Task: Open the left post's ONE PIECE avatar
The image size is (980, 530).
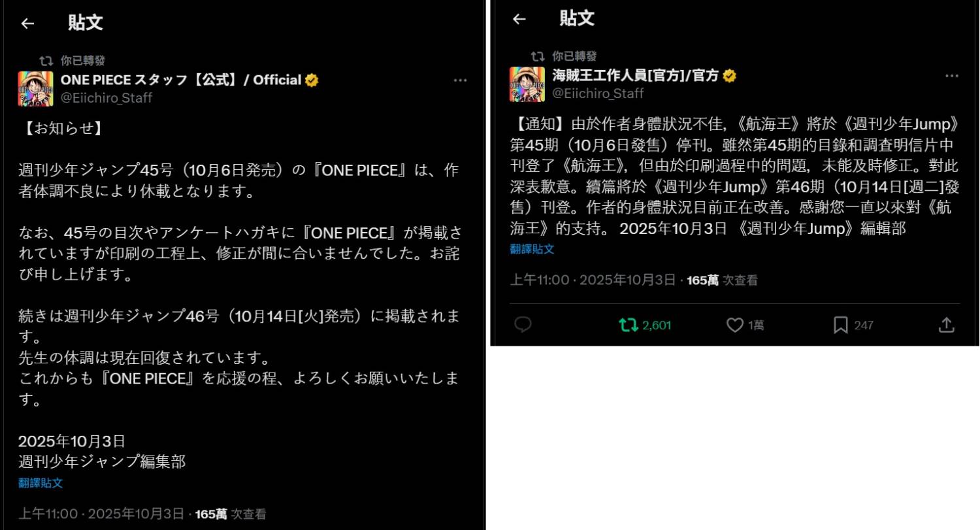Action: tap(35, 89)
